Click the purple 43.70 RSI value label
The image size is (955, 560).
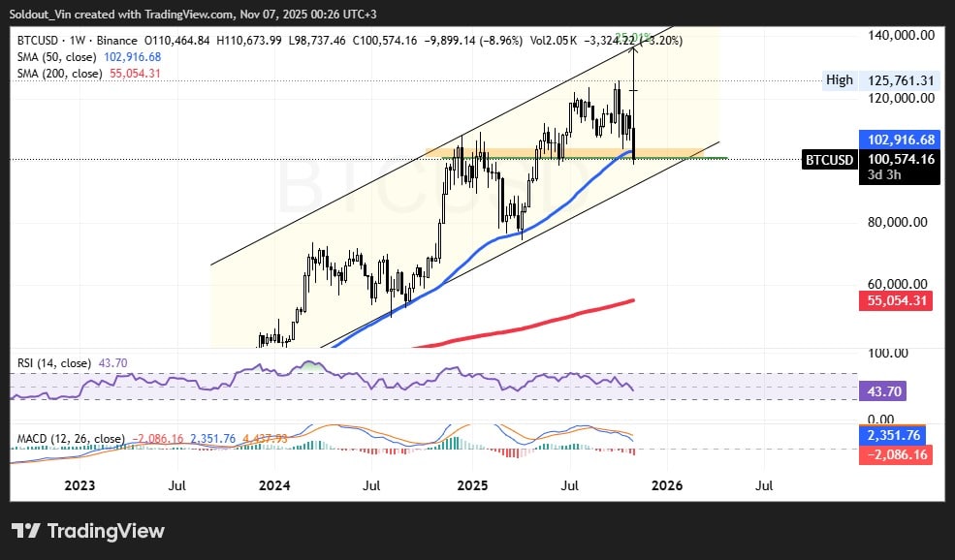pyautogui.click(x=898, y=390)
